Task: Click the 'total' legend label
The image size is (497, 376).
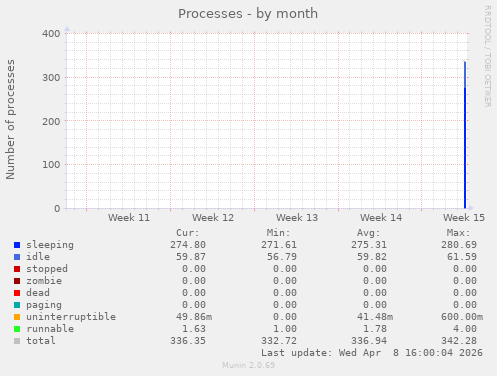Action: pyautogui.click(x=41, y=341)
